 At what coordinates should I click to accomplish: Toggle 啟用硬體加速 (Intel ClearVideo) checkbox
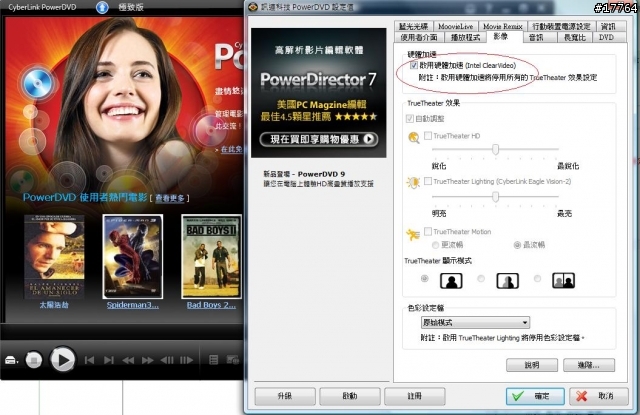(413, 65)
